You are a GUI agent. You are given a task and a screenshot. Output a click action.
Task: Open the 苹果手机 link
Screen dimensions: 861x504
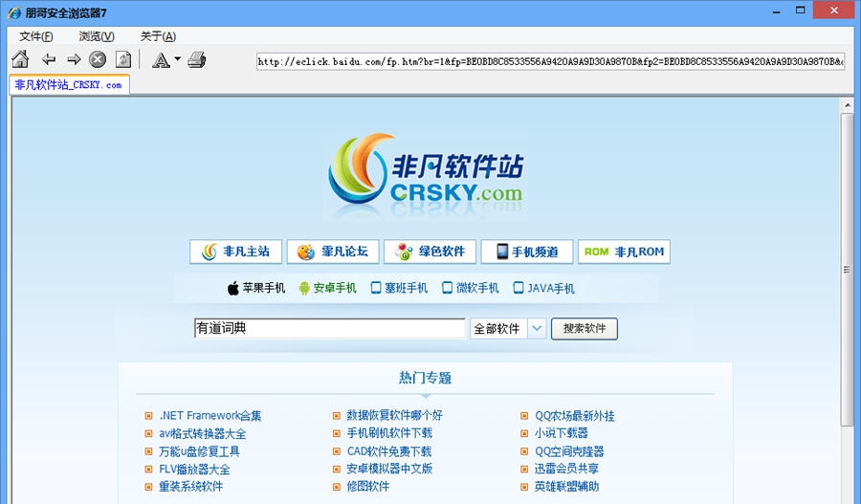(x=264, y=288)
